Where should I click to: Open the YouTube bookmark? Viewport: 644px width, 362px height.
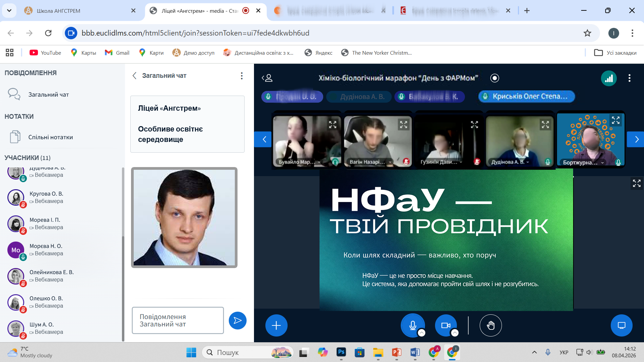pos(45,53)
